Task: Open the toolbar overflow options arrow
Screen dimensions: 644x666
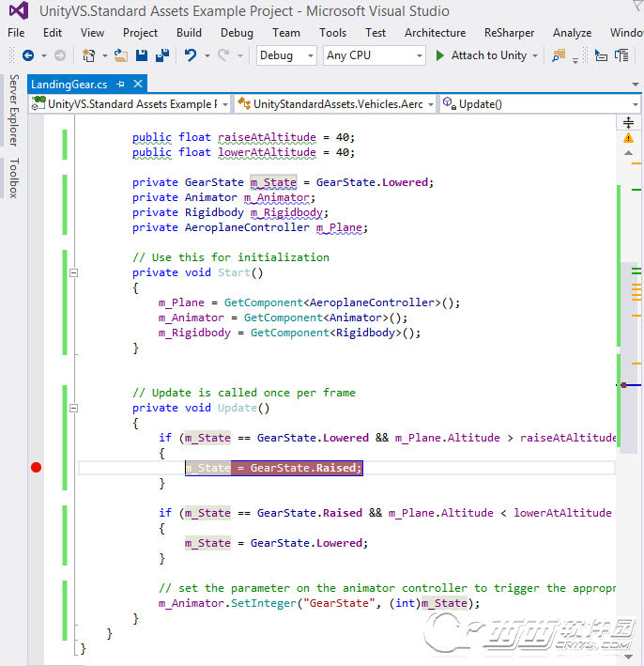Action: click(575, 60)
